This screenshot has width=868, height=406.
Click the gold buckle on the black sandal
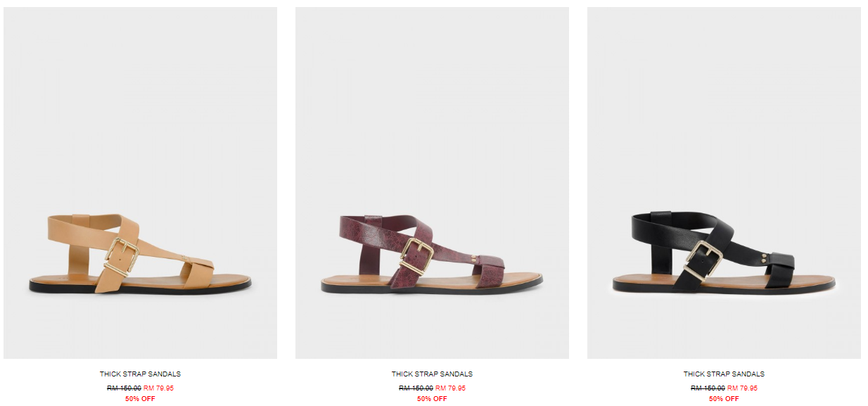[x=704, y=259]
